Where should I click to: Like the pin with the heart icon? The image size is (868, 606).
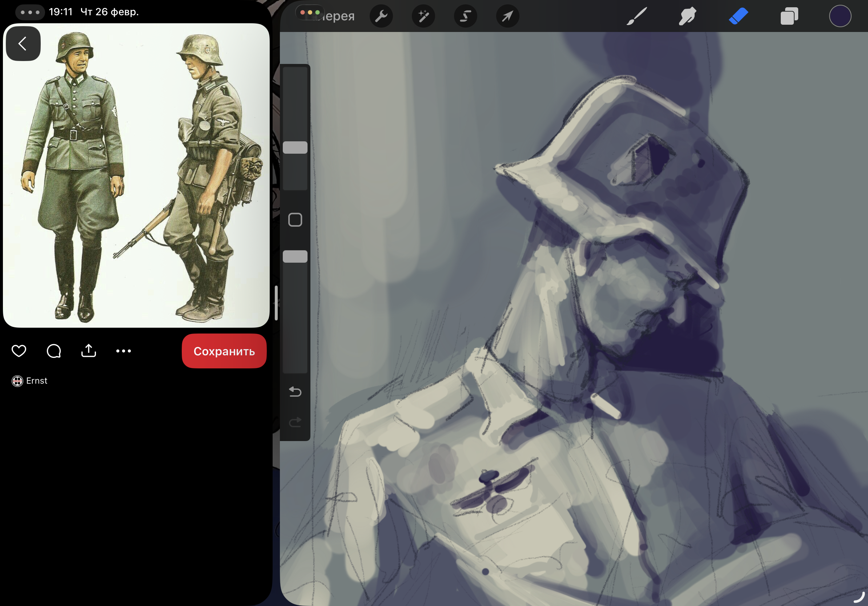point(19,351)
